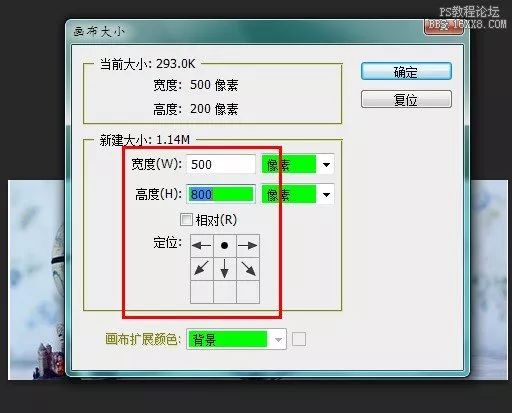Viewport: 512px width, 413px height.
Task: Enable the 相对(R) checkbox
Action: [x=186, y=220]
